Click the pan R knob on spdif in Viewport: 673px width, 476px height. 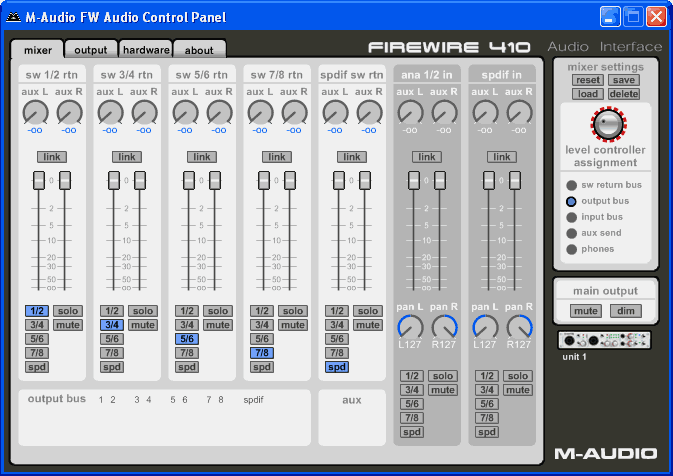coord(519,327)
